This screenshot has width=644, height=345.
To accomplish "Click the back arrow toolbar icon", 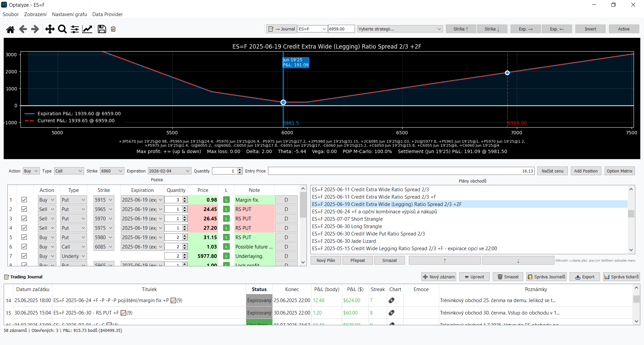I will click(x=23, y=29).
